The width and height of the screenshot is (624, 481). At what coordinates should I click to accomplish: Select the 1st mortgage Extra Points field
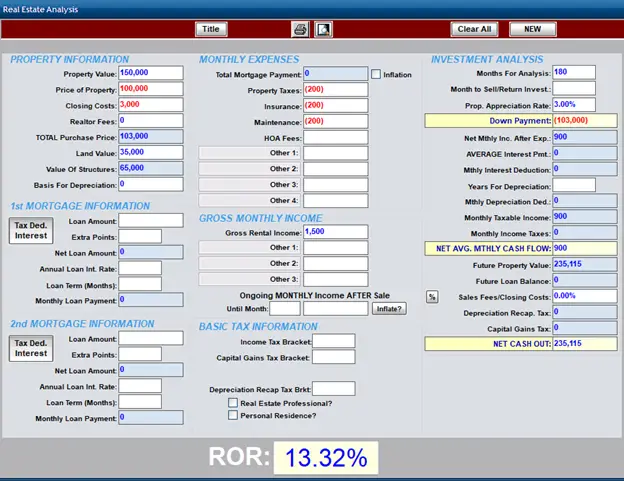click(140, 236)
